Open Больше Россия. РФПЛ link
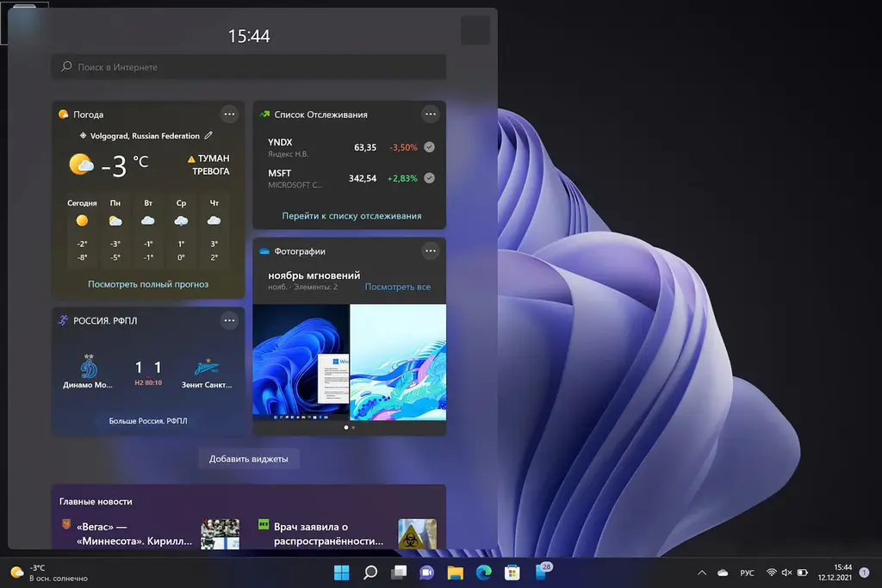The image size is (882, 588). (x=148, y=420)
